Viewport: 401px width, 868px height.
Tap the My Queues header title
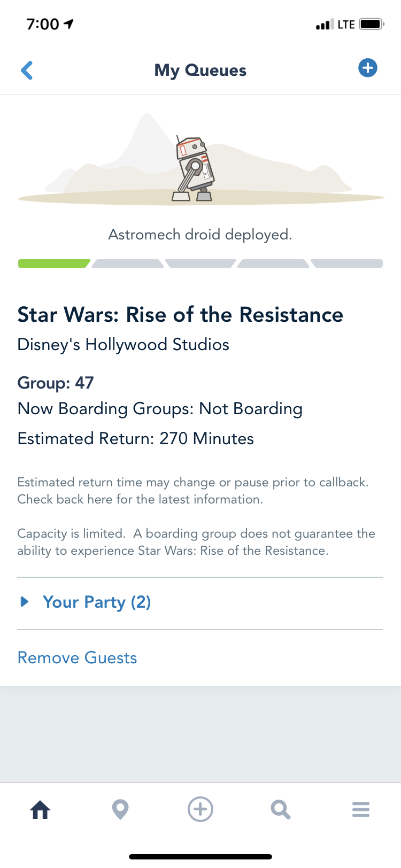(x=200, y=70)
